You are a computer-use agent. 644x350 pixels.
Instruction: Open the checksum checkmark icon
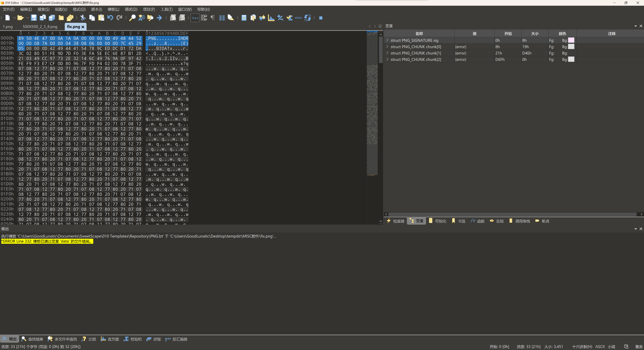pos(289,18)
